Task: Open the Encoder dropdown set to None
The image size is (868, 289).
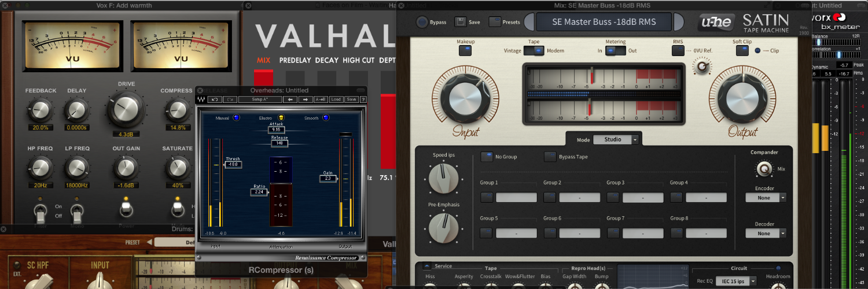Action: tap(766, 198)
